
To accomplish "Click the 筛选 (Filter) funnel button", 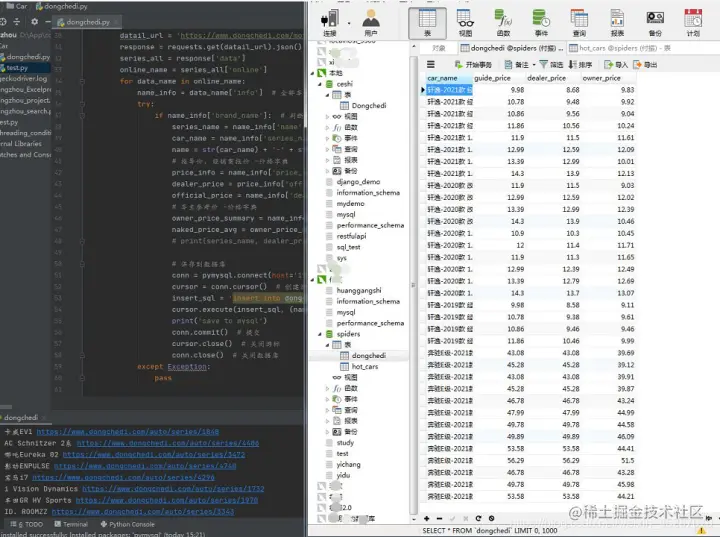I will (x=551, y=65).
